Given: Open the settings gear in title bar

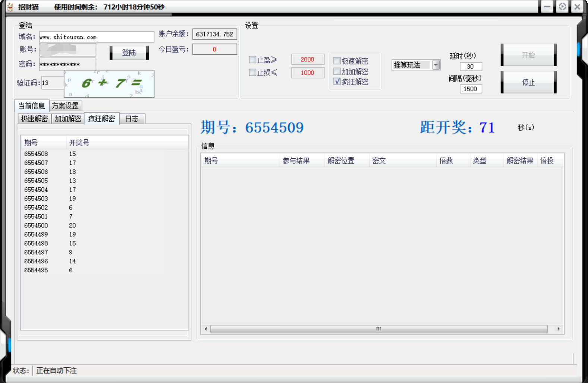Looking at the screenshot, I should click(x=562, y=7).
